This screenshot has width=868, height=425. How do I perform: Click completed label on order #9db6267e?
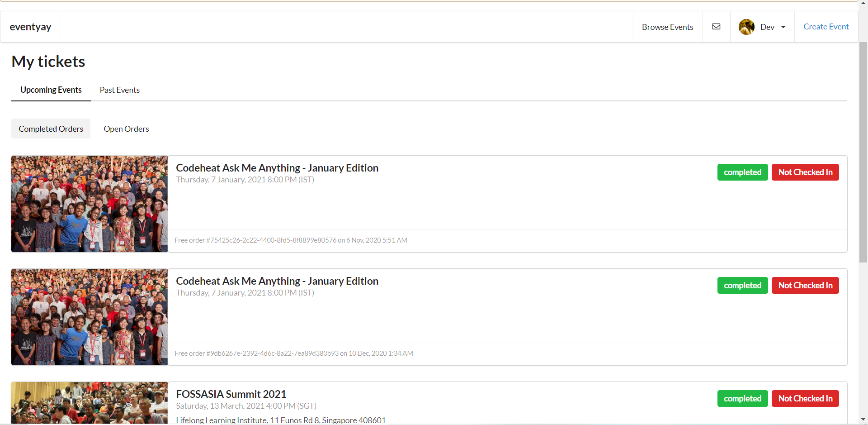tap(742, 285)
